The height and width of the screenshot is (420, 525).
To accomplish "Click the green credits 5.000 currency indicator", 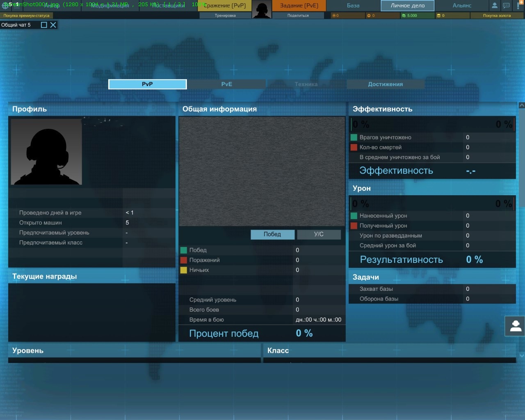I will tap(417, 16).
